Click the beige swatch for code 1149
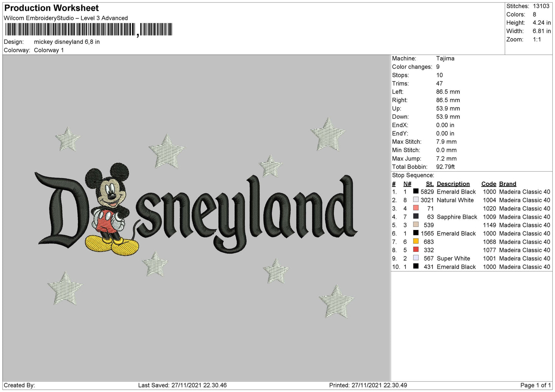555x392 pixels. [416, 225]
